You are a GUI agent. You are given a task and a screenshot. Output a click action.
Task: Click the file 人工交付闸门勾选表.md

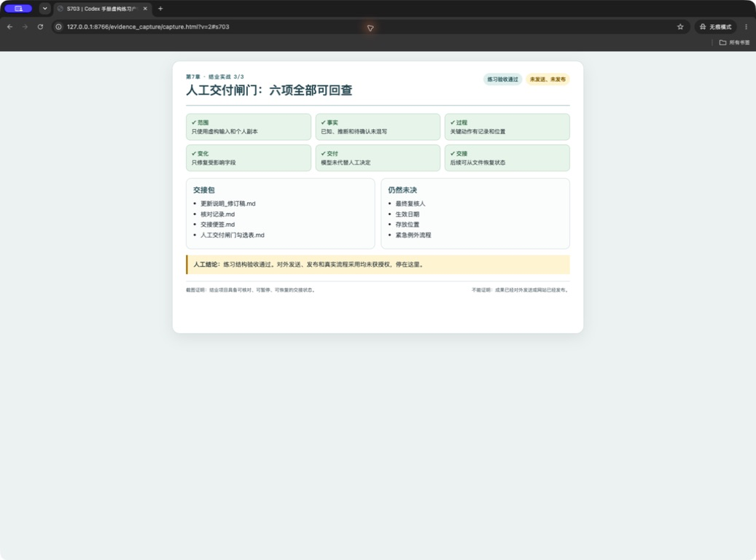[x=233, y=235]
